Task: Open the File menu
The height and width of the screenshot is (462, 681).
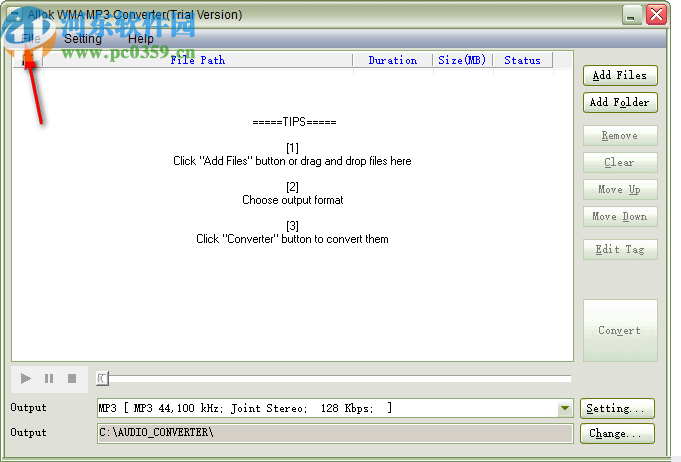Action: (x=31, y=39)
